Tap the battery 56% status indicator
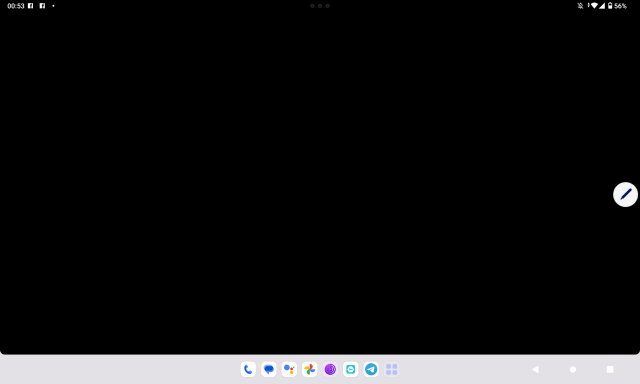 click(x=617, y=6)
